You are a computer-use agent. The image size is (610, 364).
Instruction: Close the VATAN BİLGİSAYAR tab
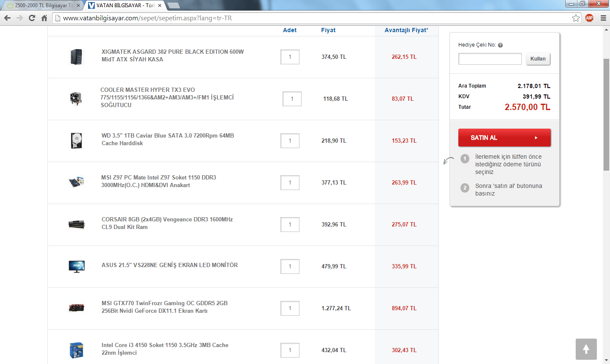tap(160, 6)
